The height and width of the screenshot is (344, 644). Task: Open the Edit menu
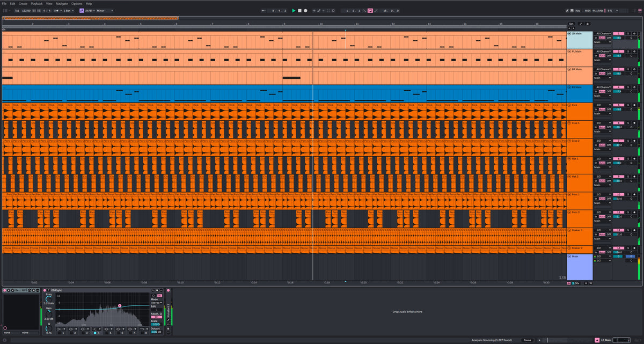tap(12, 3)
